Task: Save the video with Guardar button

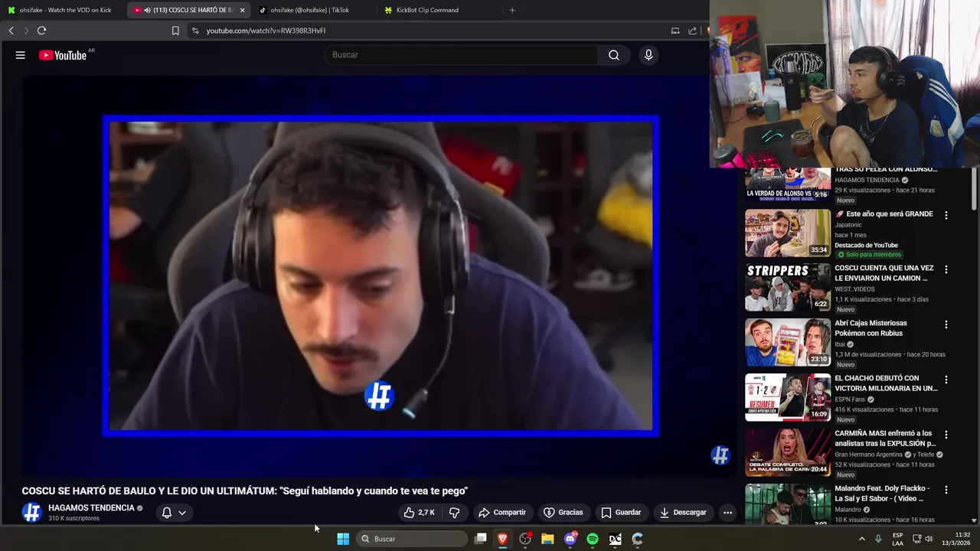Action: click(621, 513)
